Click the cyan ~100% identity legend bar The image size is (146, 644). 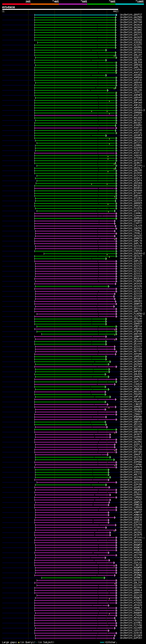(130, 4)
